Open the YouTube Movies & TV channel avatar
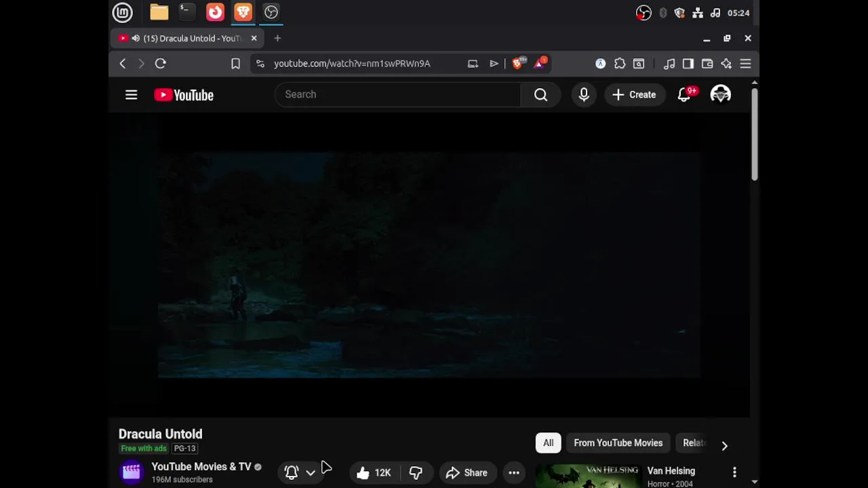 click(x=132, y=472)
